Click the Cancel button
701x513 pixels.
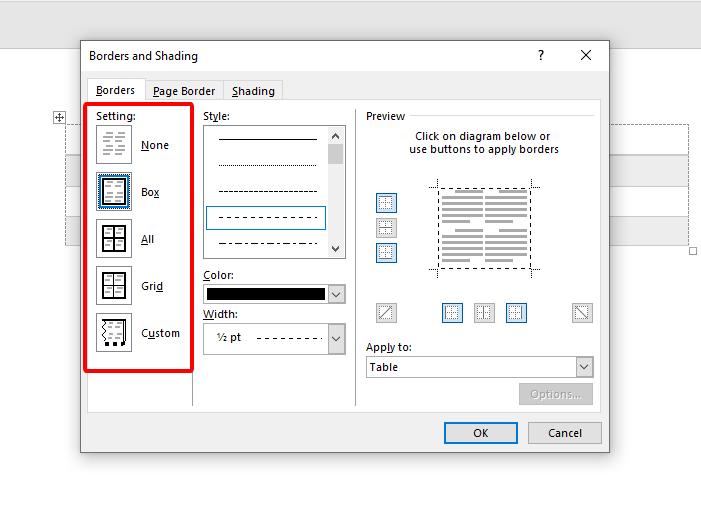pyautogui.click(x=565, y=433)
